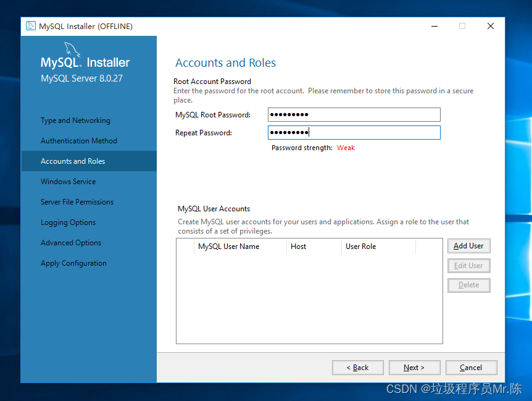Click the MySQL Root Password label
This screenshot has width=532, height=401.
pos(213,115)
